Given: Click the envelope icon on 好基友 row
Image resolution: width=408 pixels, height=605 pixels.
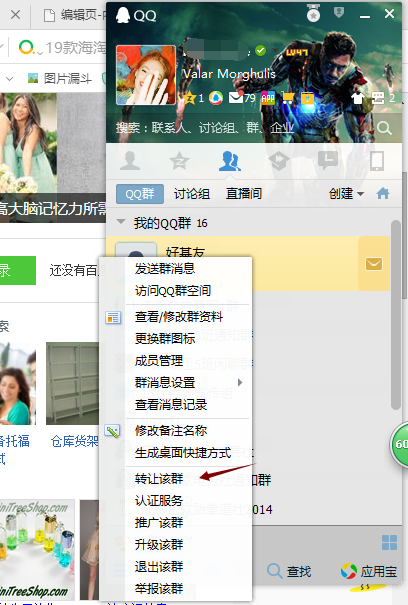Looking at the screenshot, I should 374,264.
